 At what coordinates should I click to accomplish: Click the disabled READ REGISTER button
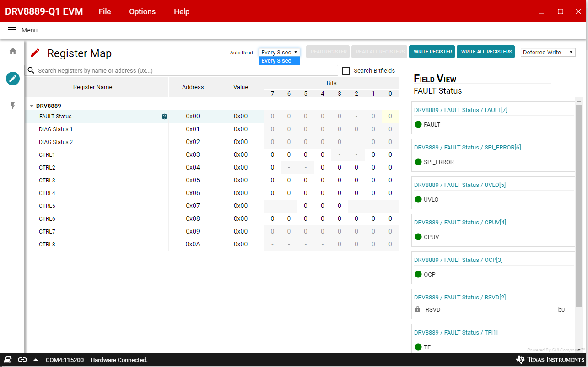coord(328,52)
